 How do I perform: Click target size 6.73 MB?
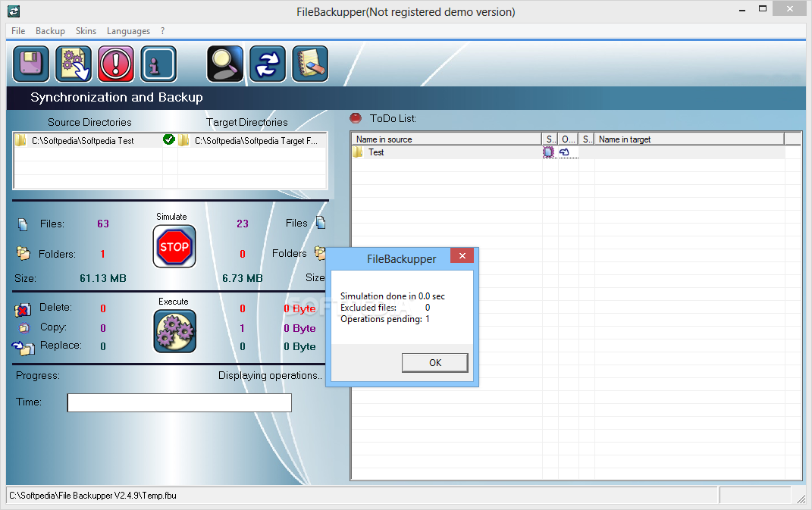coord(243,279)
